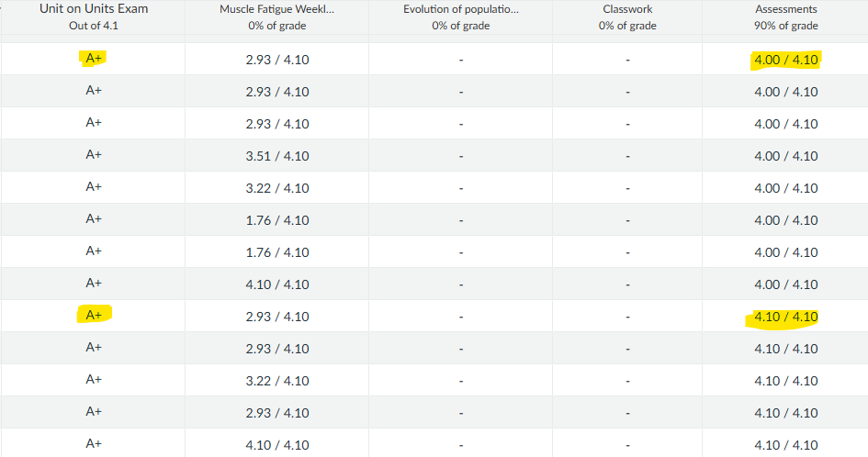Click 3.22 / 4.10 below the 3.51 score
This screenshot has width=868, height=457.
tap(277, 188)
